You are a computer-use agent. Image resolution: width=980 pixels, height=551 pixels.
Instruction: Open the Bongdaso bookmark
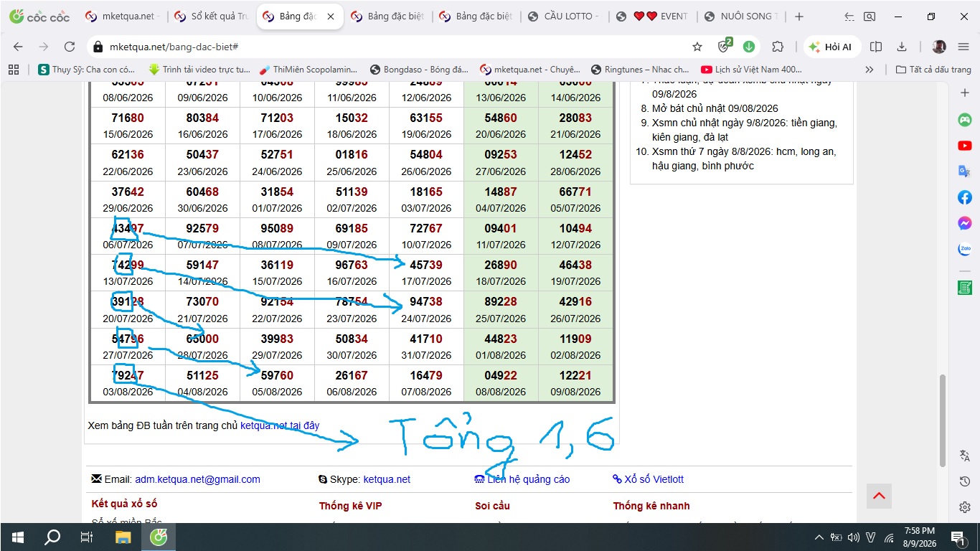pos(419,70)
